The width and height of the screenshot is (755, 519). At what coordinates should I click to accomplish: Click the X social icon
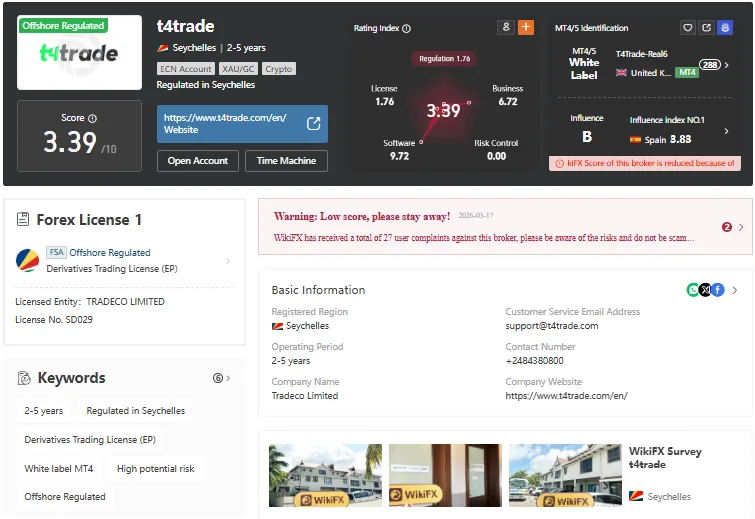point(705,290)
